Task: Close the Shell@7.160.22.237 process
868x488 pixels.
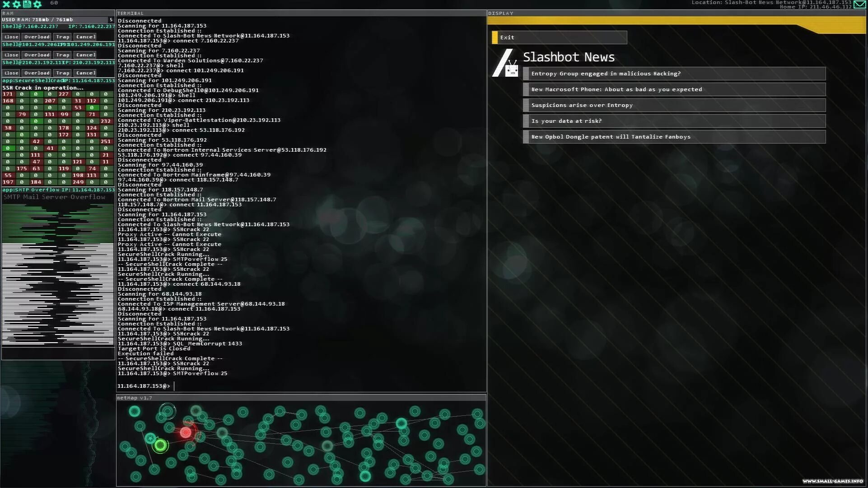Action: (11, 37)
